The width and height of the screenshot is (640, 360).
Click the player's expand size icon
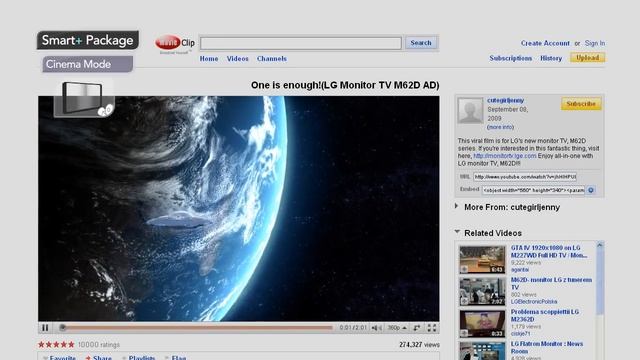coord(417,328)
